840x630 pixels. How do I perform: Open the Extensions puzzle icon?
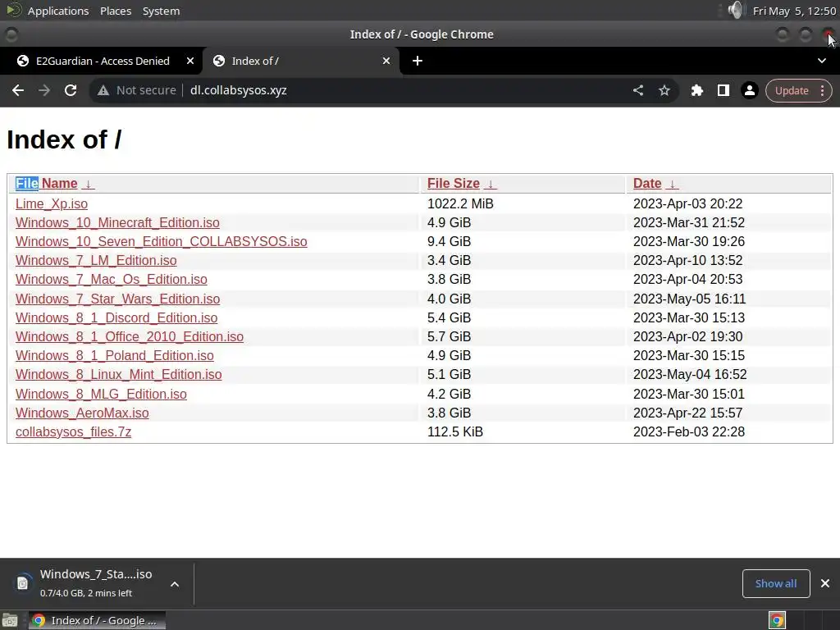pos(697,90)
